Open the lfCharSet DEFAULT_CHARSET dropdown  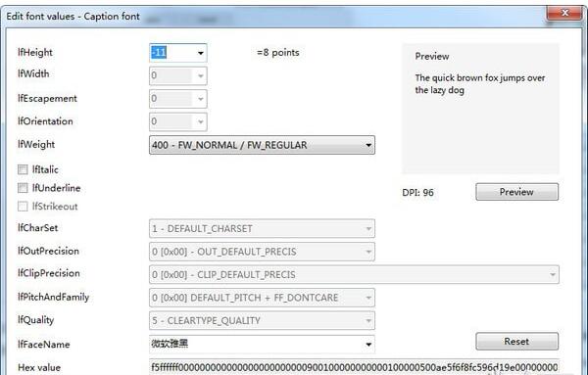click(x=262, y=228)
